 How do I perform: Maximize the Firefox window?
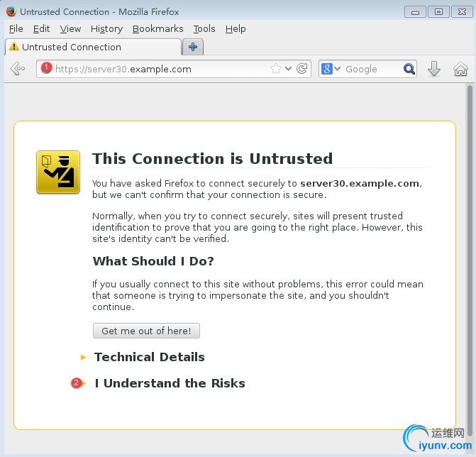pyautogui.click(x=438, y=12)
